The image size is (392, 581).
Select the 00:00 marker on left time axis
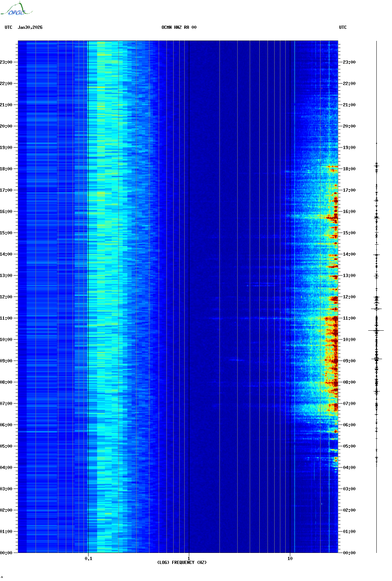6,553
